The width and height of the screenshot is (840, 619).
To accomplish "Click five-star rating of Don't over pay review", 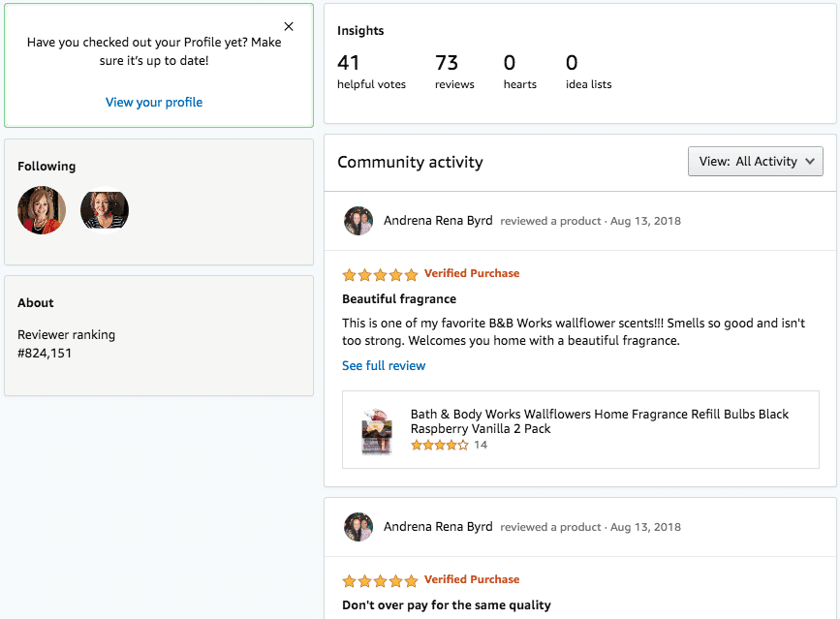I will click(380, 581).
